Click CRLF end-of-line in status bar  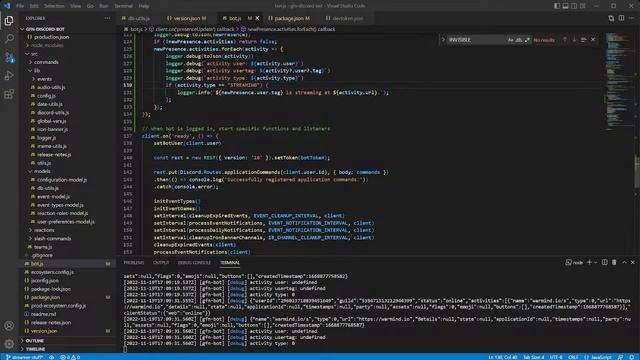coord(573,357)
